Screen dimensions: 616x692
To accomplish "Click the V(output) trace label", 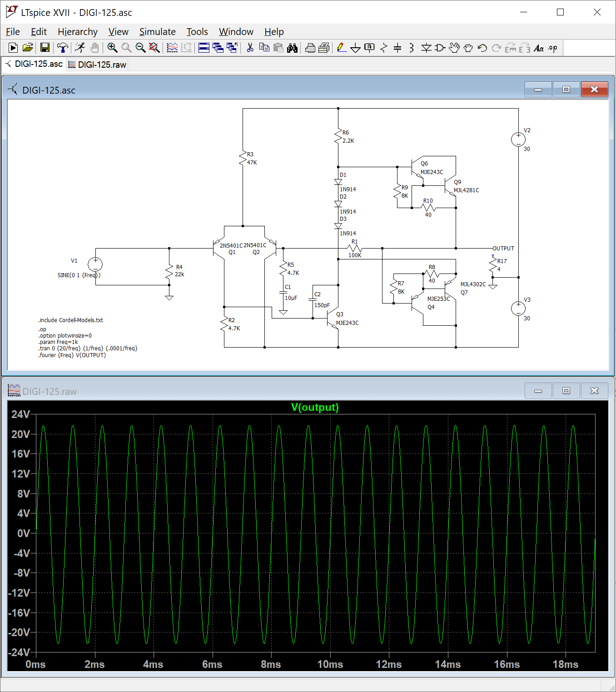I will tap(315, 407).
